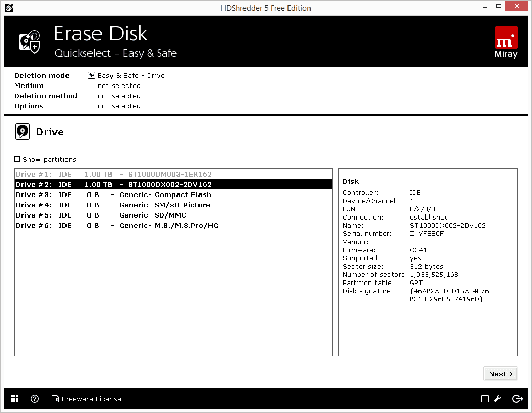Click the Drive section disk icon
The image size is (532, 413).
click(23, 132)
